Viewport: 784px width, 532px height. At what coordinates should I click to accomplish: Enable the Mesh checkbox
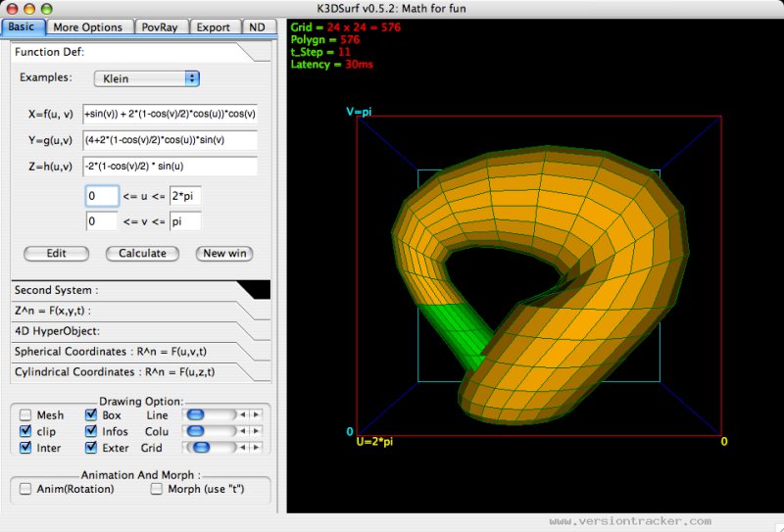[x=25, y=415]
